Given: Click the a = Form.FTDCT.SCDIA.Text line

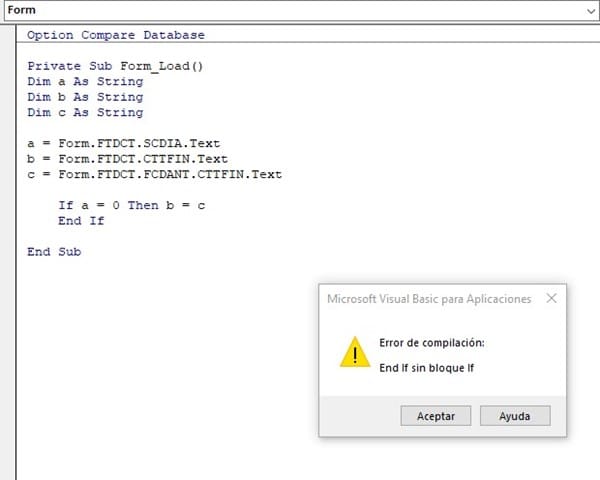Looking at the screenshot, I should click(x=123, y=143).
